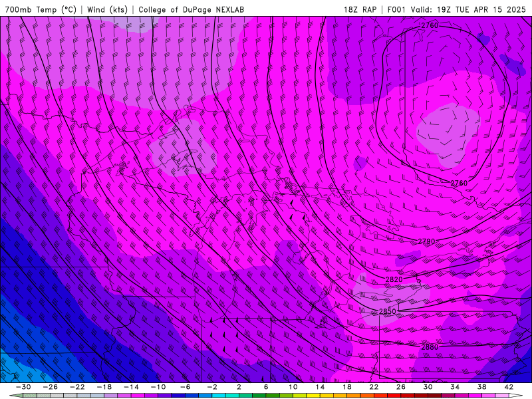
Task: Click the -14 colorbar tick label
Action: [x=131, y=387]
